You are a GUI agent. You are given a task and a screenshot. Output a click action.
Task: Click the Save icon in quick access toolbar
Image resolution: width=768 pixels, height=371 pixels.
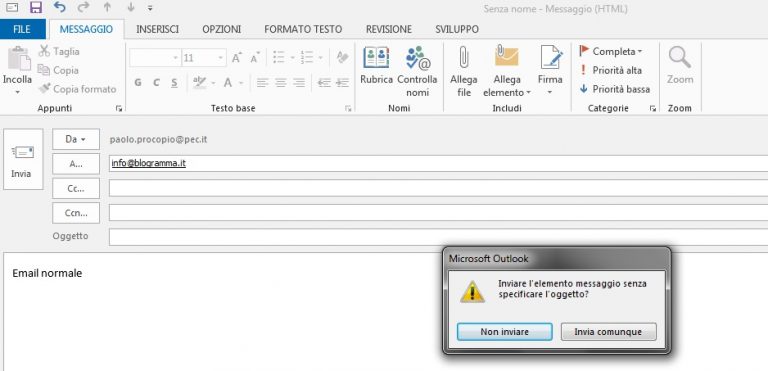click(36, 7)
